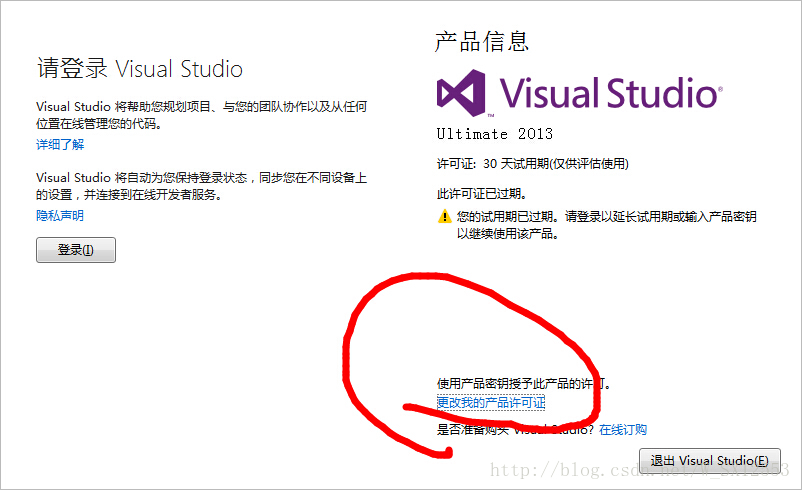Select the Ultimate 2013 edition text
This screenshot has height=490, width=802.
(x=495, y=134)
